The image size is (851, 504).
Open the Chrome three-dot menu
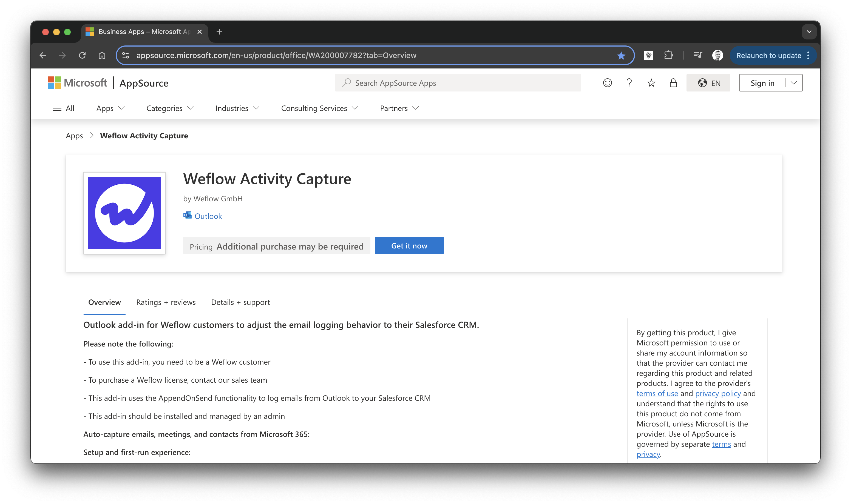pyautogui.click(x=809, y=55)
